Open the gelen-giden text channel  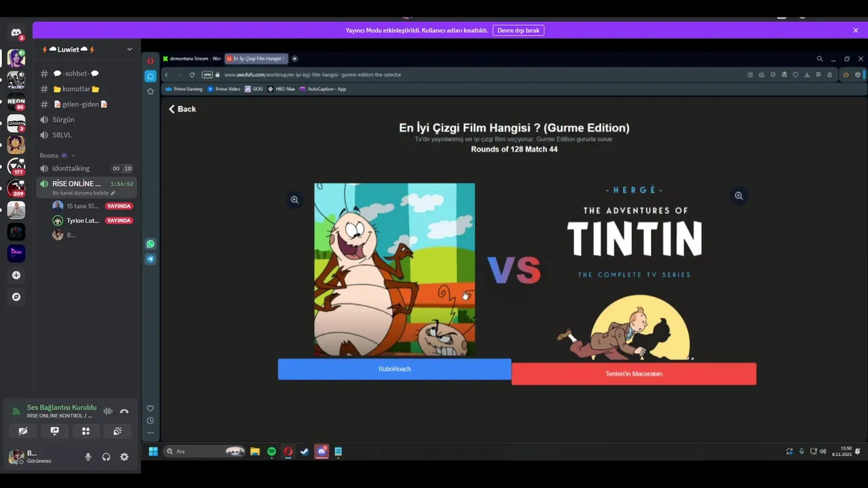pos(87,104)
